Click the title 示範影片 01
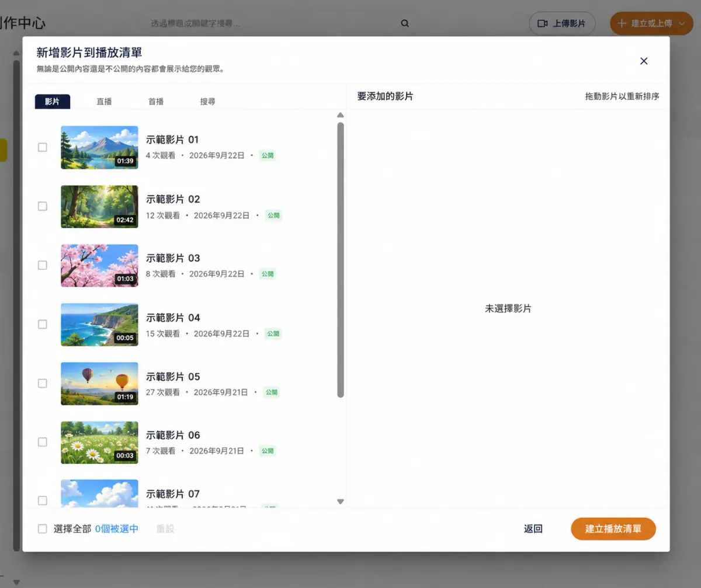This screenshot has height=588, width=701. coord(172,140)
